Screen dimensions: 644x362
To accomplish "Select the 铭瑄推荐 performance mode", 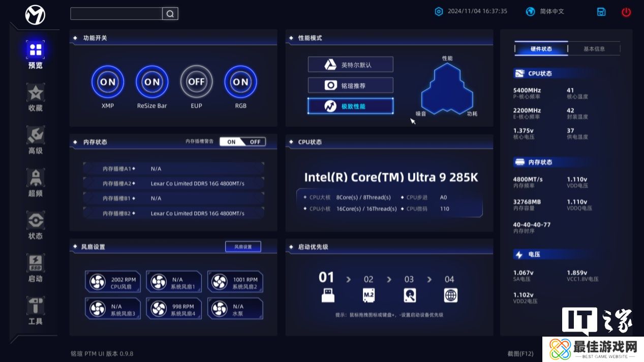I will click(350, 85).
